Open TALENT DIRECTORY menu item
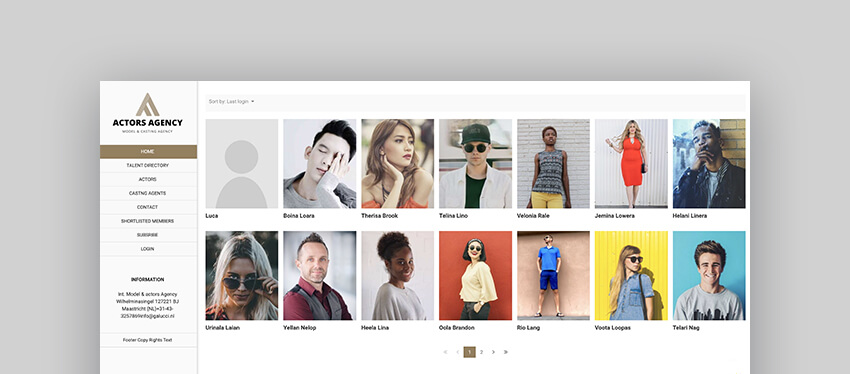 (x=148, y=165)
